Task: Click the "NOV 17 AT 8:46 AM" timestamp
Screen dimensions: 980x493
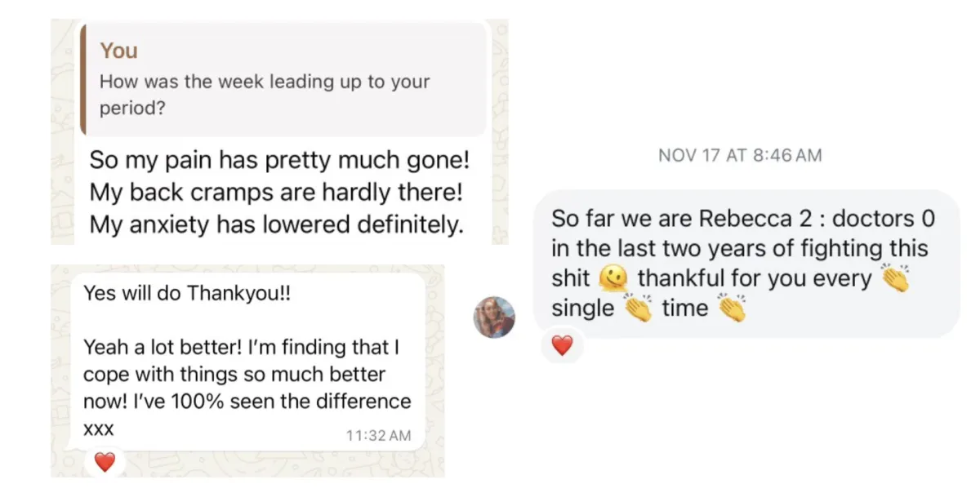Action: click(740, 155)
